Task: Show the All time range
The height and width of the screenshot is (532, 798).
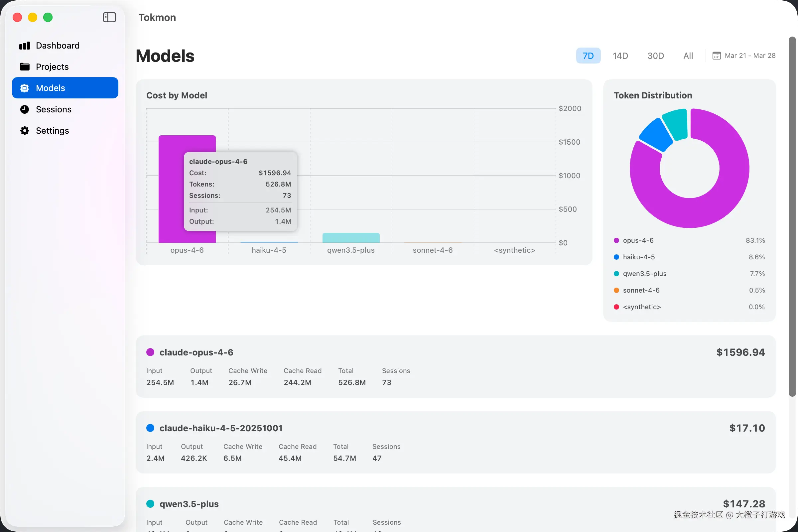Action: pos(688,56)
